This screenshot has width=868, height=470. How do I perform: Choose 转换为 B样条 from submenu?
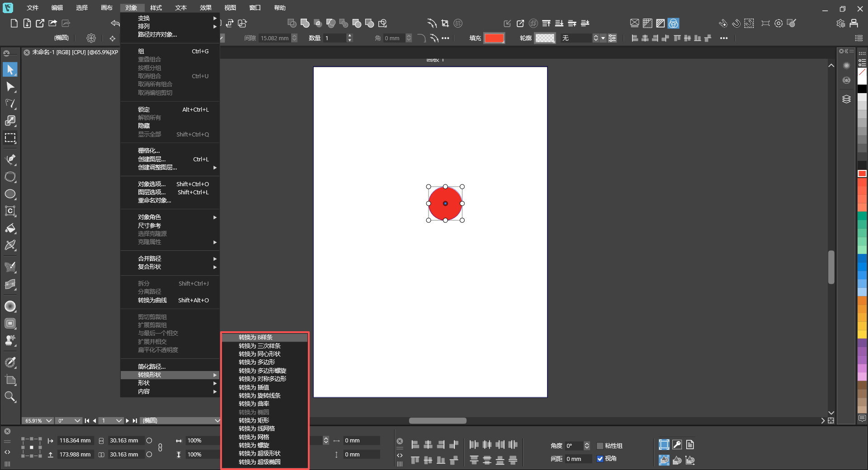point(265,338)
